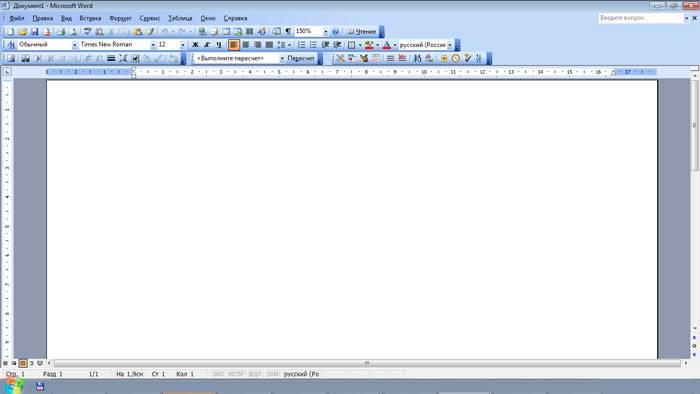This screenshot has width=700, height=394.
Task: Click the clock icon in toolbar
Action: point(455,58)
